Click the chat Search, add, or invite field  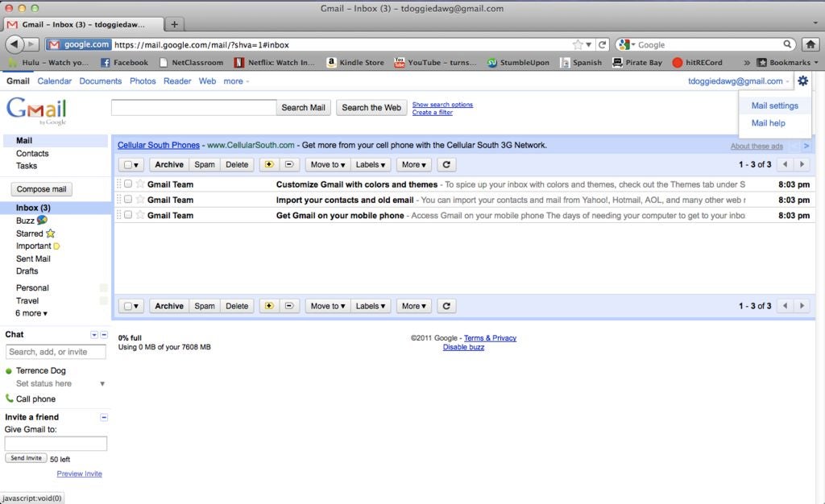click(56, 352)
